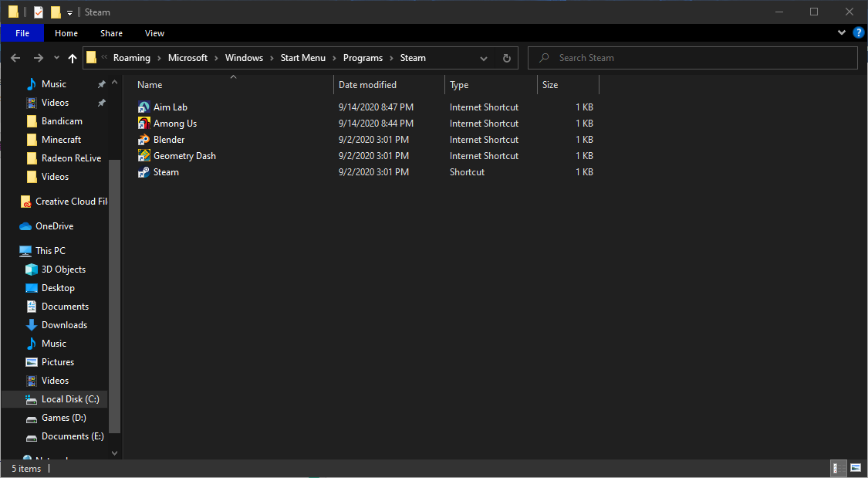The width and height of the screenshot is (868, 478).
Task: Open the Share ribbon tab
Action: point(111,33)
